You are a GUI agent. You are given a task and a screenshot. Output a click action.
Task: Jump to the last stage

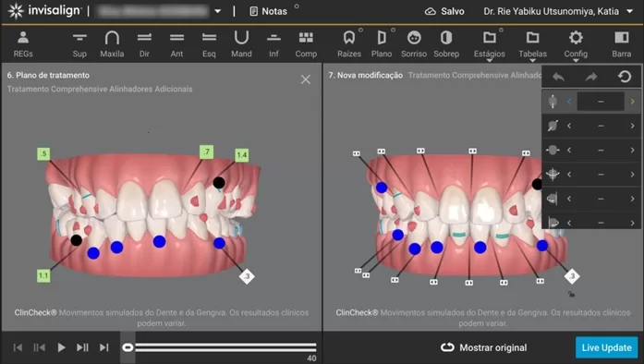click(104, 347)
